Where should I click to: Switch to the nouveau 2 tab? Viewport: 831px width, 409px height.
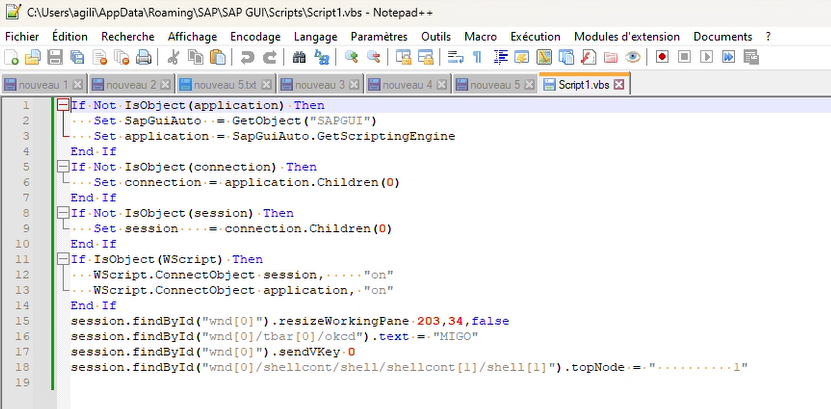[131, 85]
